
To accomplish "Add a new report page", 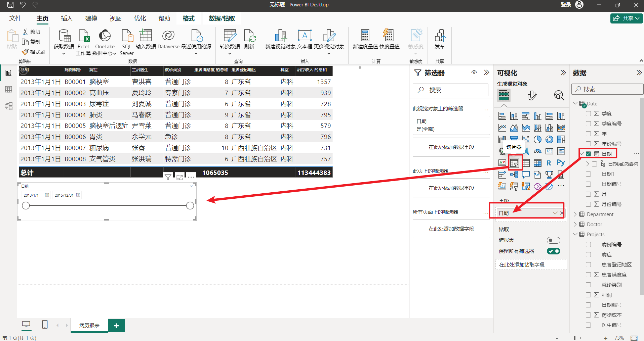I will [116, 325].
